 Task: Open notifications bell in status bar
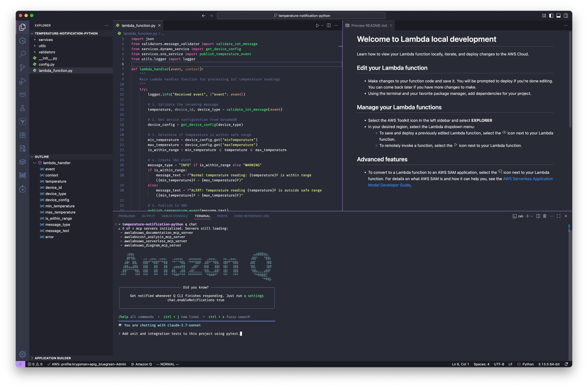(x=566, y=364)
